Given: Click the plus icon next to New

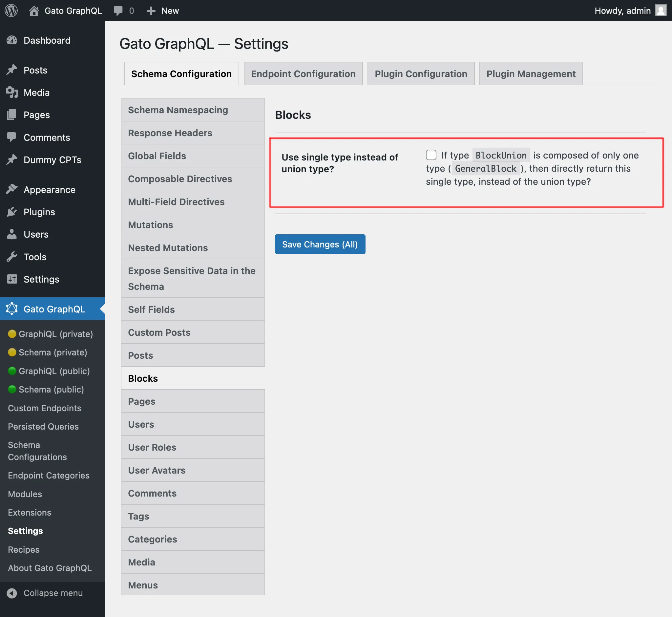Looking at the screenshot, I should [x=151, y=11].
